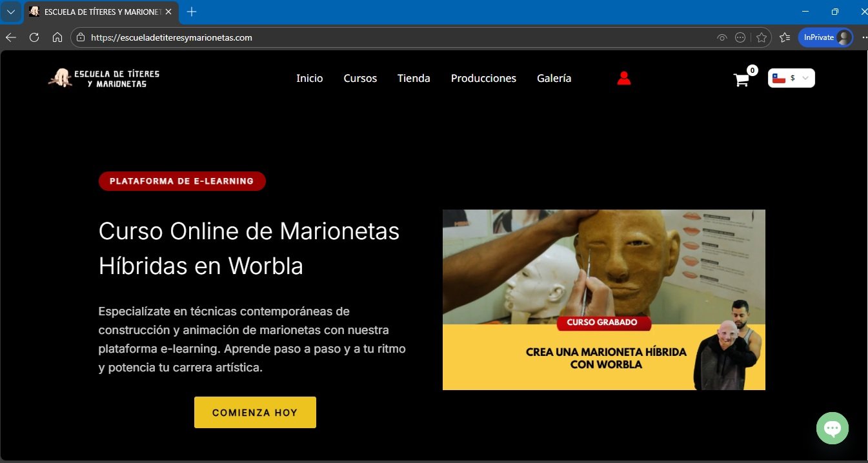The height and width of the screenshot is (463, 868).
Task: Click the tracking prevention eye icon
Action: (722, 37)
